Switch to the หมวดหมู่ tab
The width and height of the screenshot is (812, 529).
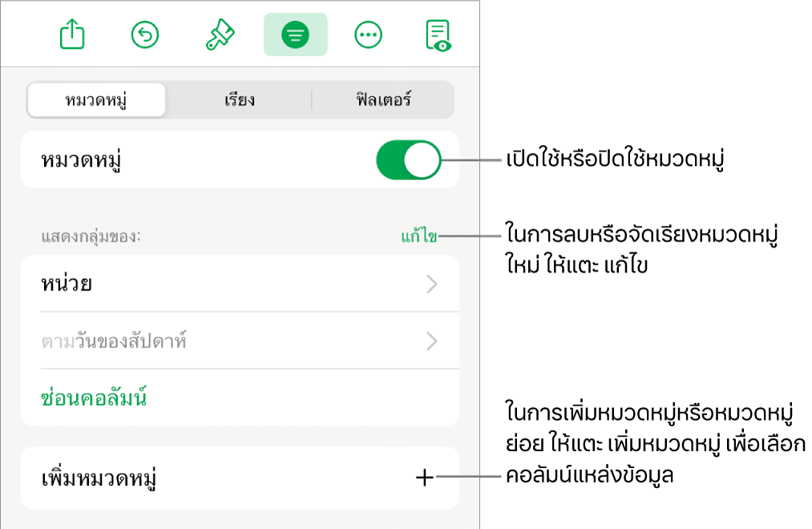(x=96, y=99)
